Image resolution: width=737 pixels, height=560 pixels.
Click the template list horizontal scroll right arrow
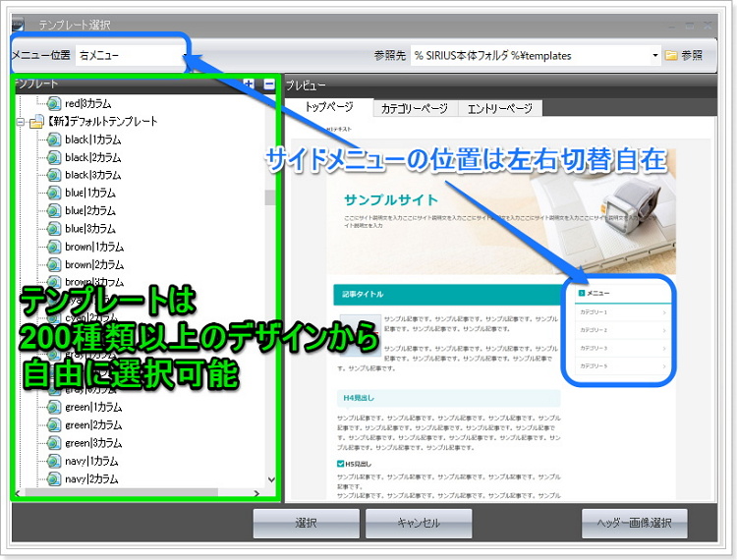pos(256,493)
